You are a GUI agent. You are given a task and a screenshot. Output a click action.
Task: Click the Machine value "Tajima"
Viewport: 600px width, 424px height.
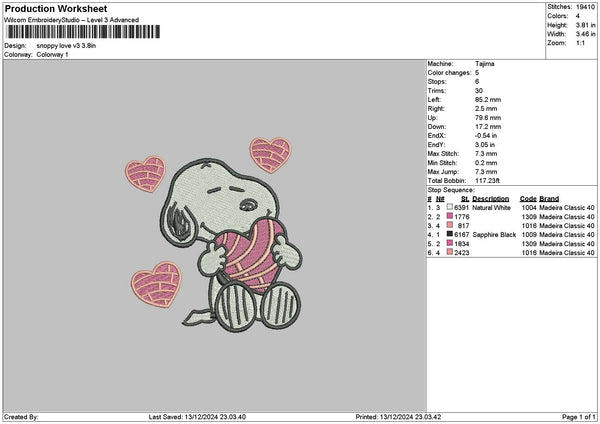pos(484,64)
